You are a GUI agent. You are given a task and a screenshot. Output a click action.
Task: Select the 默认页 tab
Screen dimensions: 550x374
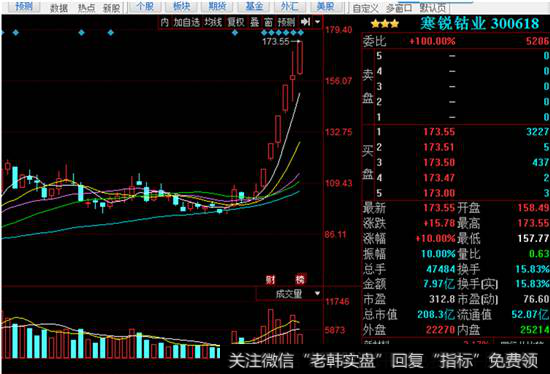432,8
